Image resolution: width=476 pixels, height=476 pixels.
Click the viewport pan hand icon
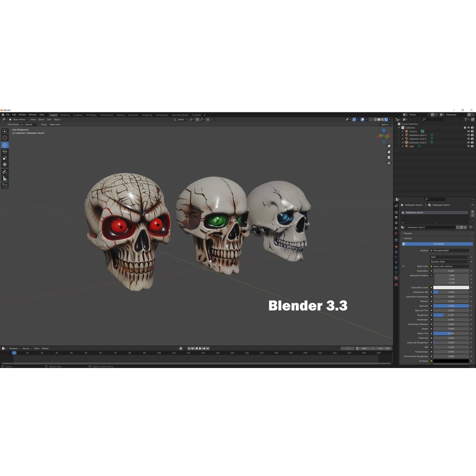tap(389, 152)
